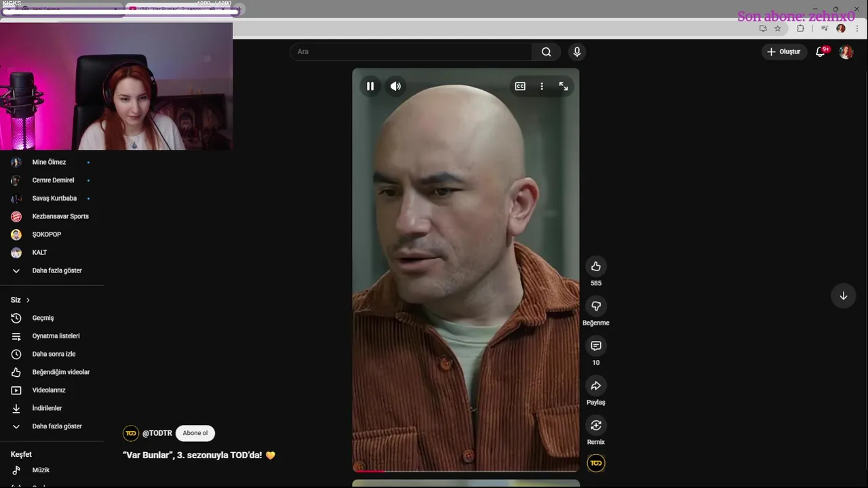The width and height of the screenshot is (868, 488).
Task: Open the TOD sound avatar below Remix
Action: point(596,464)
